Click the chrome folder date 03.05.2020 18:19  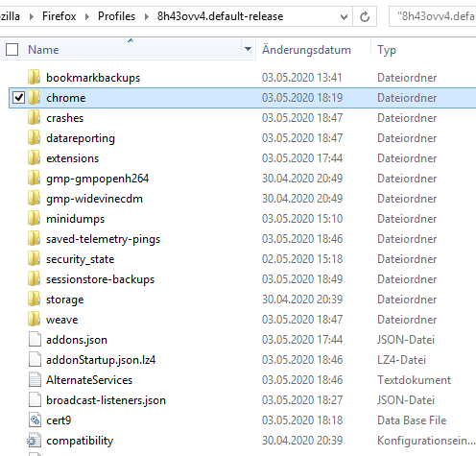coord(302,98)
